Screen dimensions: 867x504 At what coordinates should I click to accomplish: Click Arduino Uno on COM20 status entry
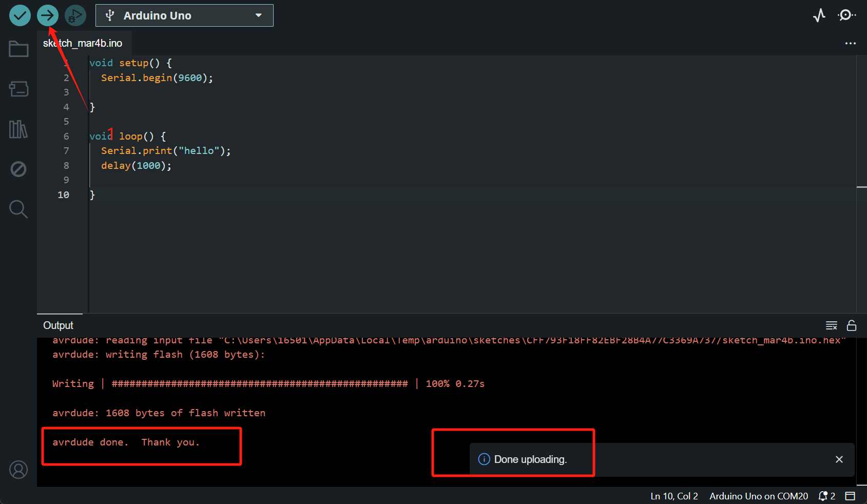coord(759,496)
